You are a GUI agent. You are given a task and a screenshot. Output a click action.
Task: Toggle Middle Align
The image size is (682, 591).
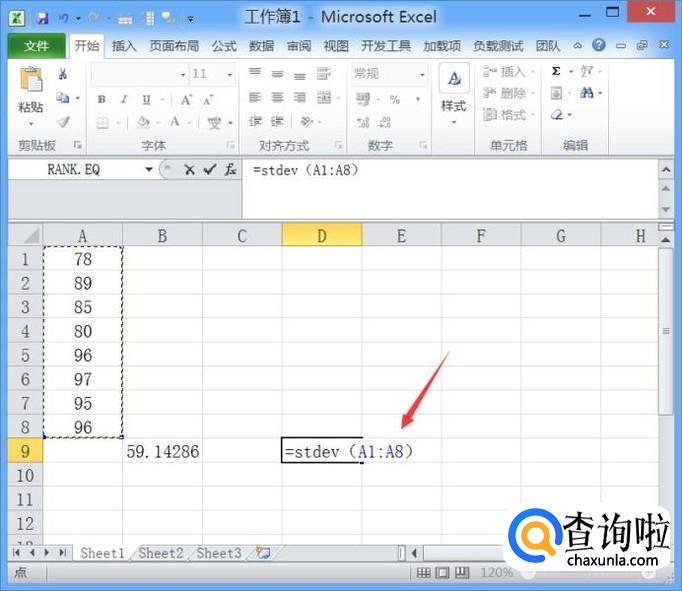(277, 74)
